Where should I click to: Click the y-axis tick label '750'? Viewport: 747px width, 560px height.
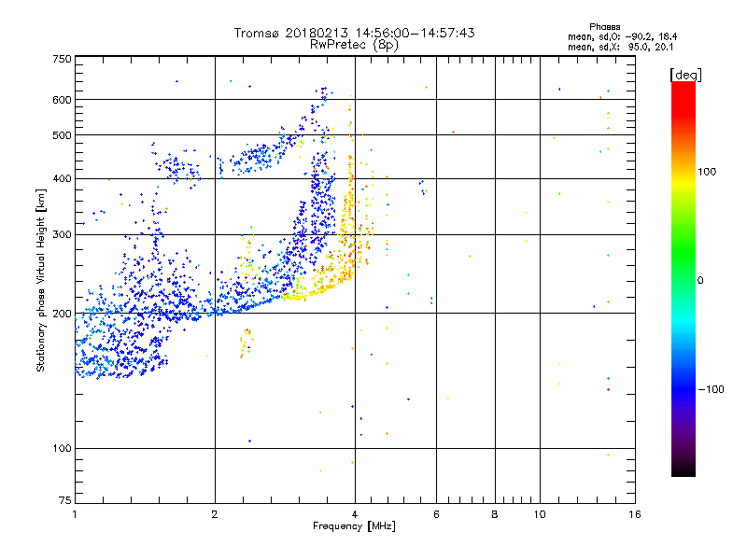click(x=62, y=59)
